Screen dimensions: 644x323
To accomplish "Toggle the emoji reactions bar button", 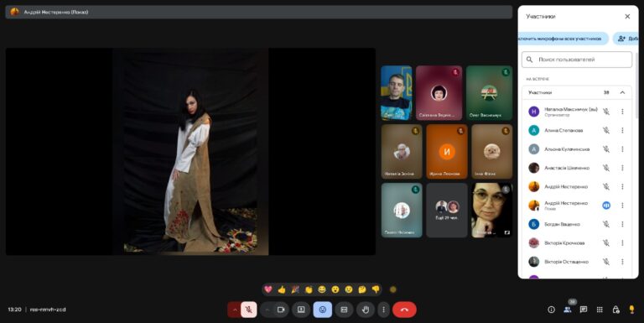I will [x=322, y=310].
